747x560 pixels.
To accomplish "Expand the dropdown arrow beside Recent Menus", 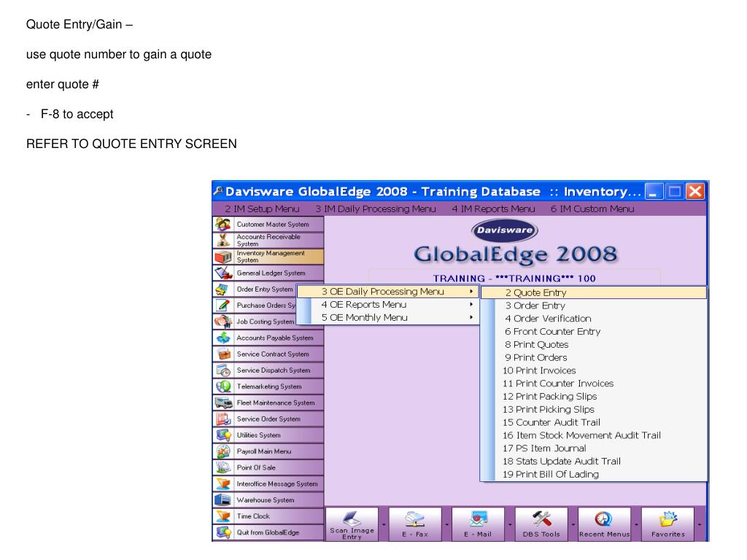I will click(x=636, y=524).
